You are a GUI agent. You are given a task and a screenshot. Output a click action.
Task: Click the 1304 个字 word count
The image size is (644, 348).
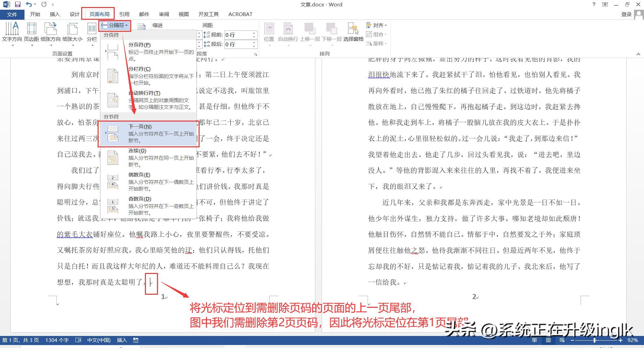57,340
